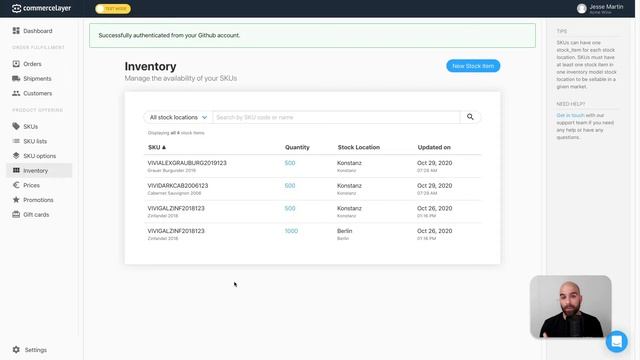
Task: Sort by SKU column header
Action: (x=157, y=147)
